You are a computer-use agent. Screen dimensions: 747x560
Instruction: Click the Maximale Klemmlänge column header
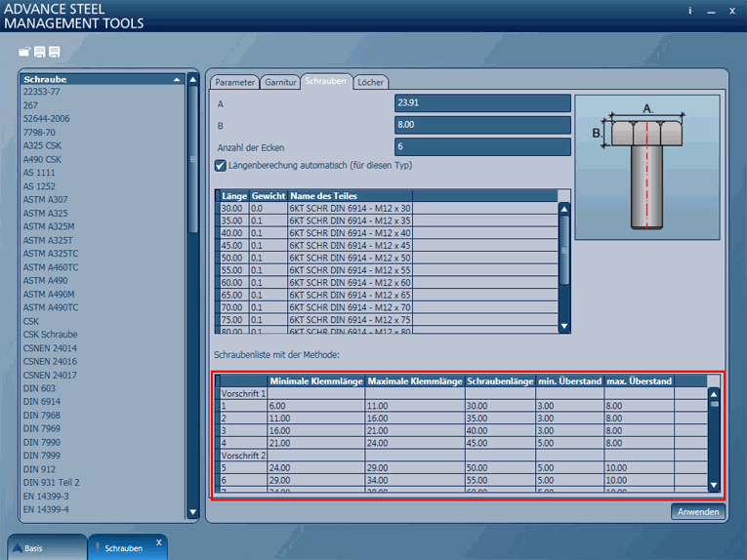(x=415, y=381)
